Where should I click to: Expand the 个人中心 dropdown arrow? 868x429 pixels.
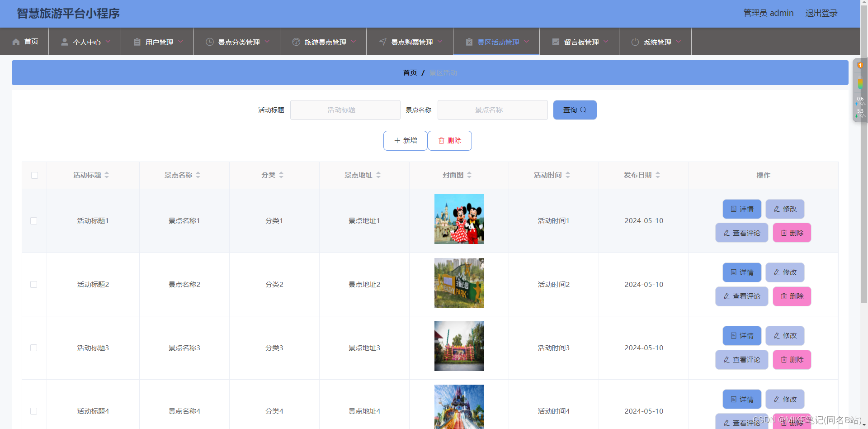click(108, 42)
